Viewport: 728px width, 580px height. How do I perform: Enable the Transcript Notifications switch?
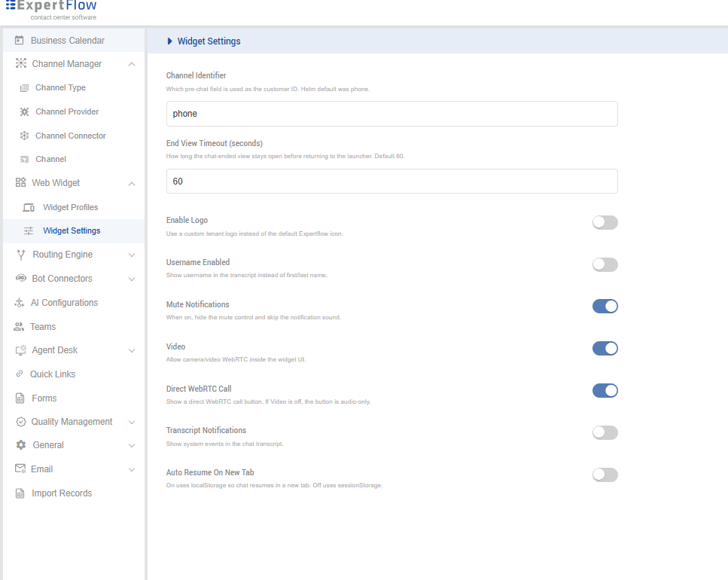605,433
